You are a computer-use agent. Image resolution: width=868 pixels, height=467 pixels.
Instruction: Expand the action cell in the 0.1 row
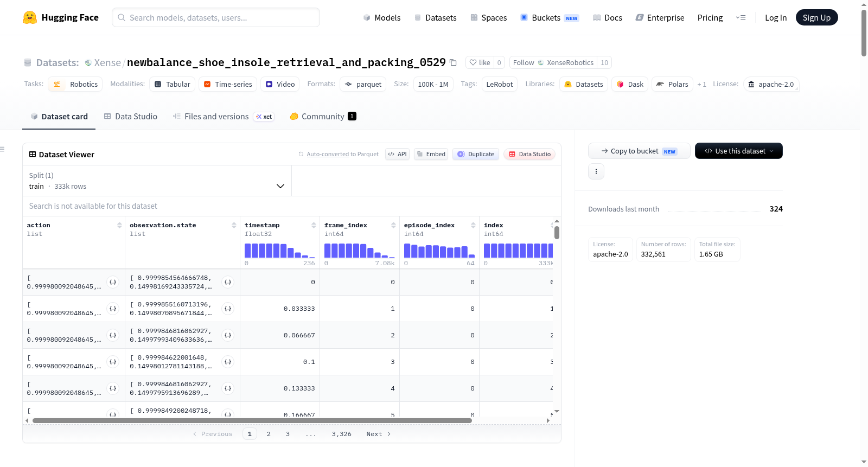tap(113, 362)
